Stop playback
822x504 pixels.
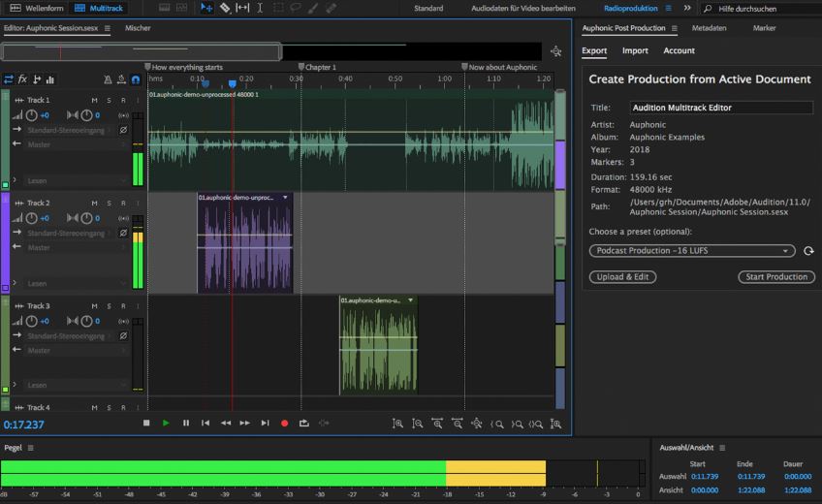pos(146,423)
